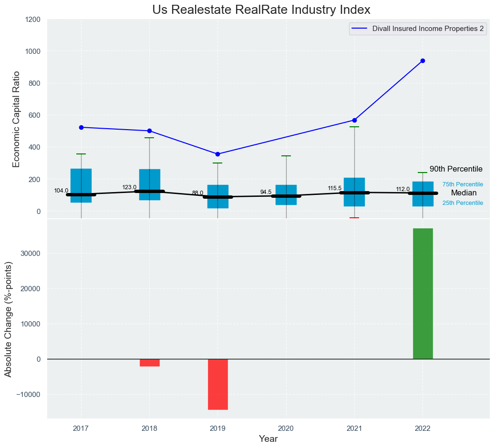Select the 123.0 median value label
495x448 pixels.
click(129, 187)
